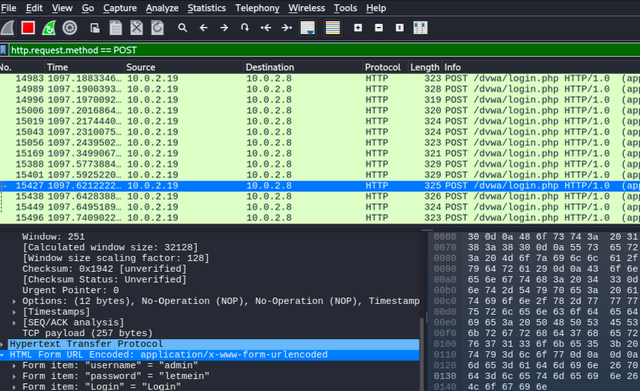Restart the current capture (green fin)
The height and width of the screenshot is (391, 640).
click(x=49, y=28)
